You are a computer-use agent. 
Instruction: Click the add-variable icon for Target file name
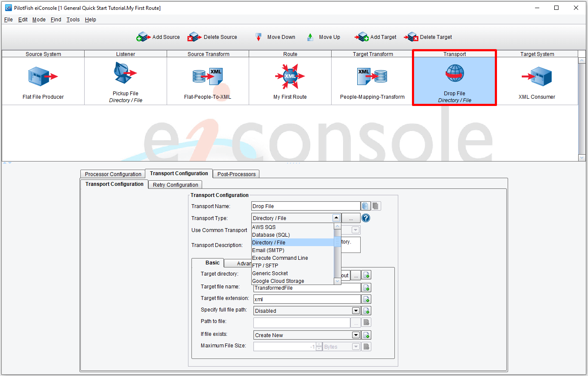click(x=367, y=288)
